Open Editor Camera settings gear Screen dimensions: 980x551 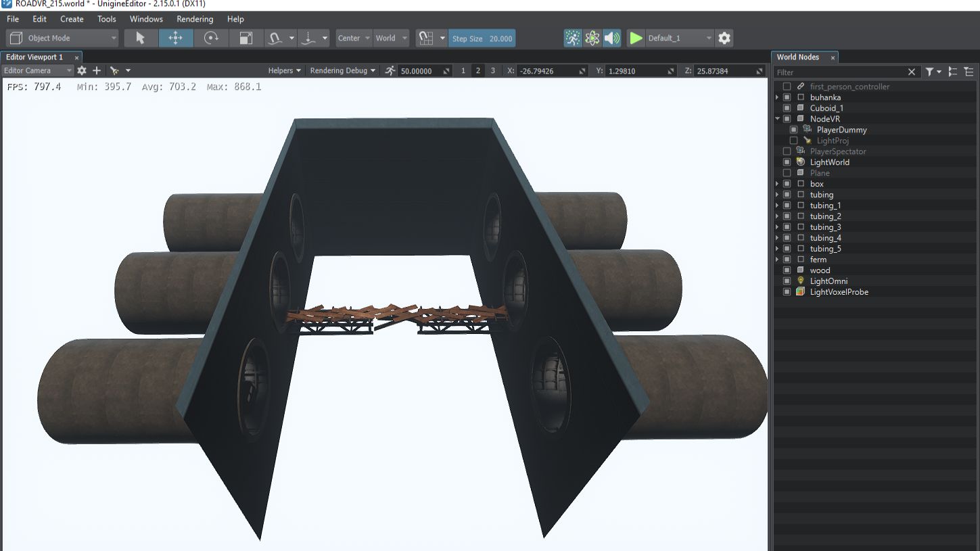82,70
